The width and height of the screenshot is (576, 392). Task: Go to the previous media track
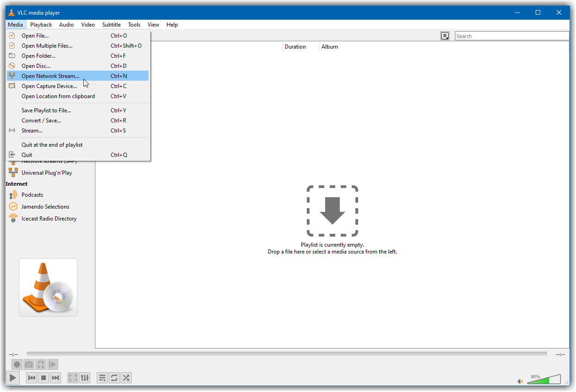tap(32, 378)
